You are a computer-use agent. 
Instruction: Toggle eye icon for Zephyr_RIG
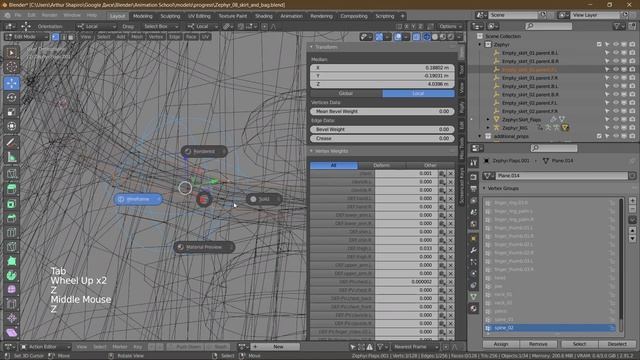click(x=616, y=128)
